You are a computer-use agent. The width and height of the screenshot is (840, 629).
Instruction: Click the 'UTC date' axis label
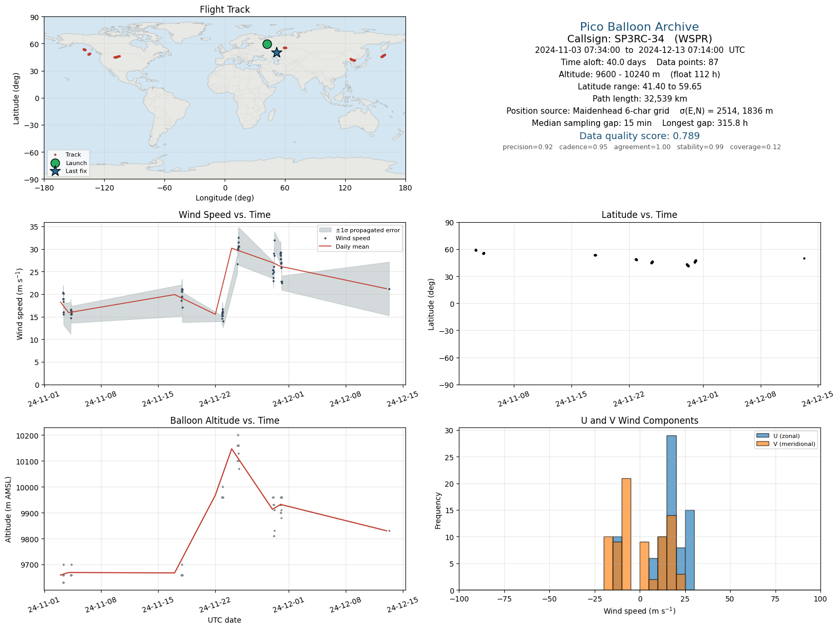pyautogui.click(x=225, y=620)
